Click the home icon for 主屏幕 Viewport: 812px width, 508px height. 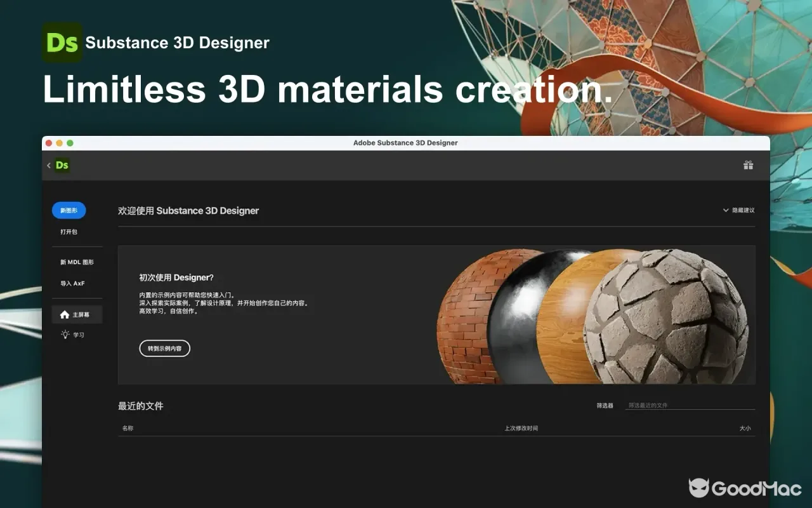(x=65, y=314)
